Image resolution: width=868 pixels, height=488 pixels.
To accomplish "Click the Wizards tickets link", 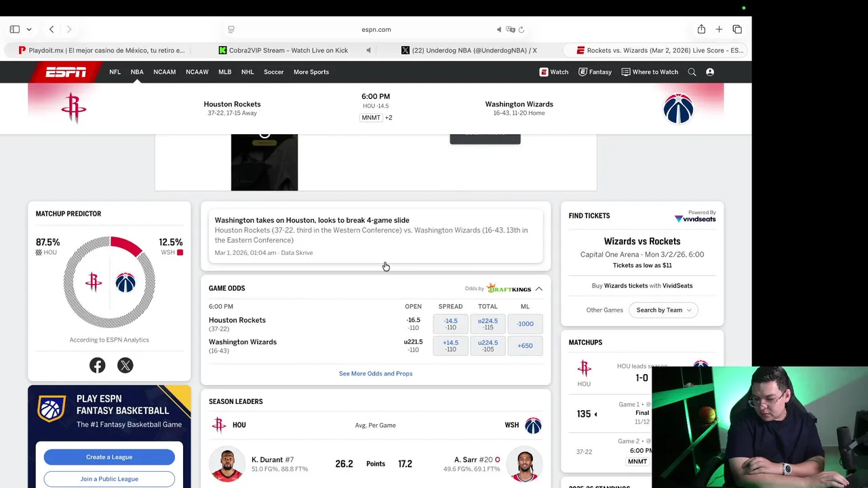I will pyautogui.click(x=625, y=285).
